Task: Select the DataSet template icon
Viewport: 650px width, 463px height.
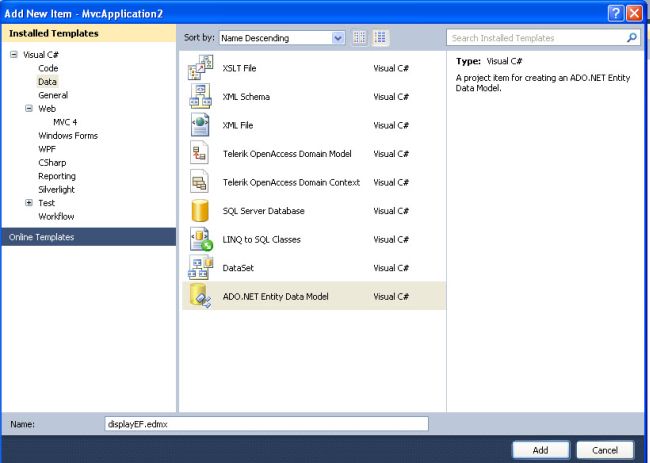Action: pos(201,267)
